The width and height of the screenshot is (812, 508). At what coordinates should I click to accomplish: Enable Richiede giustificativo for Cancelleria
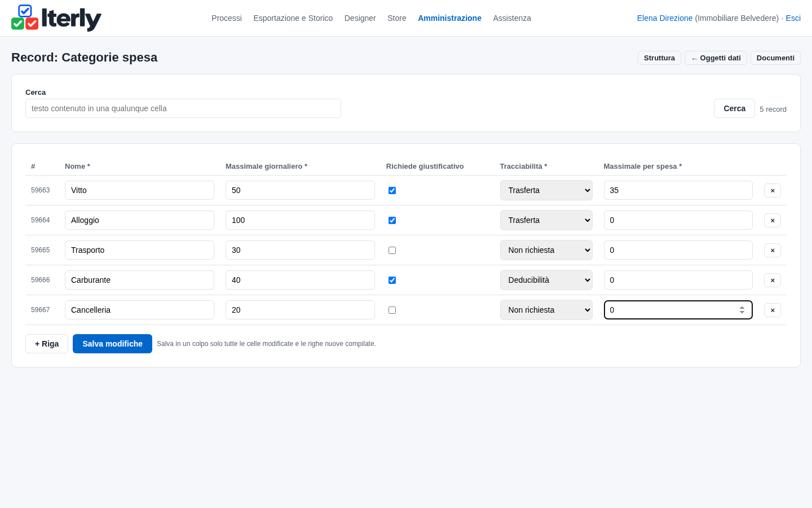[x=392, y=310]
